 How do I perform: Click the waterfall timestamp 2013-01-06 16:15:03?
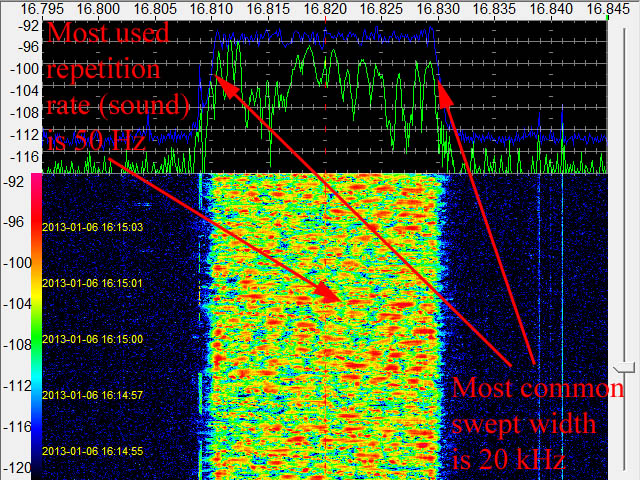pyautogui.click(x=93, y=227)
